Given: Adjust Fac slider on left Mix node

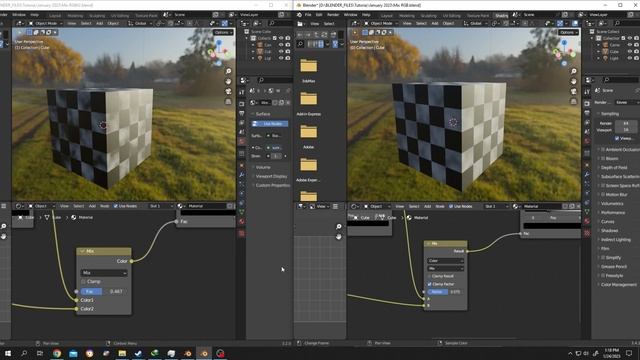Looking at the screenshot, I should pos(104,291).
